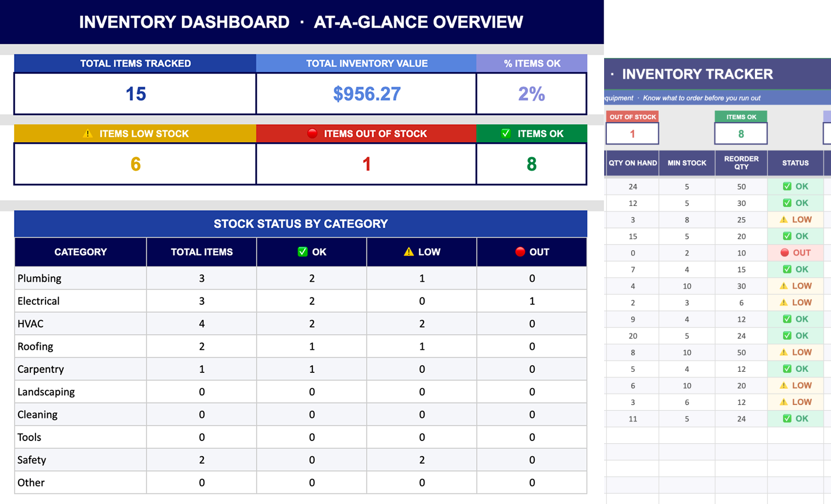Click the green checkmark icon in the OK column header

(302, 251)
